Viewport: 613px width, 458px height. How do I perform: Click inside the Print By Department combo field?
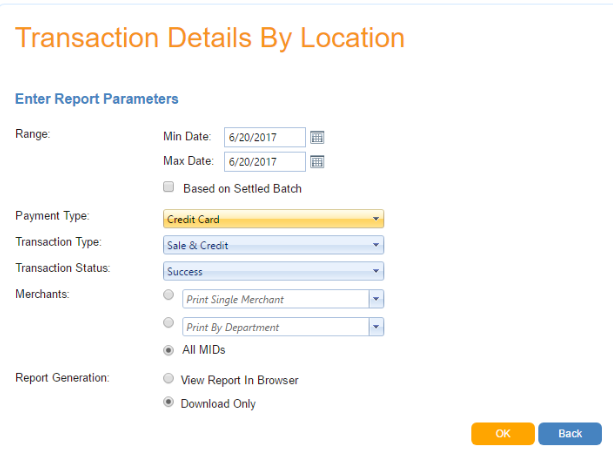coord(274,327)
